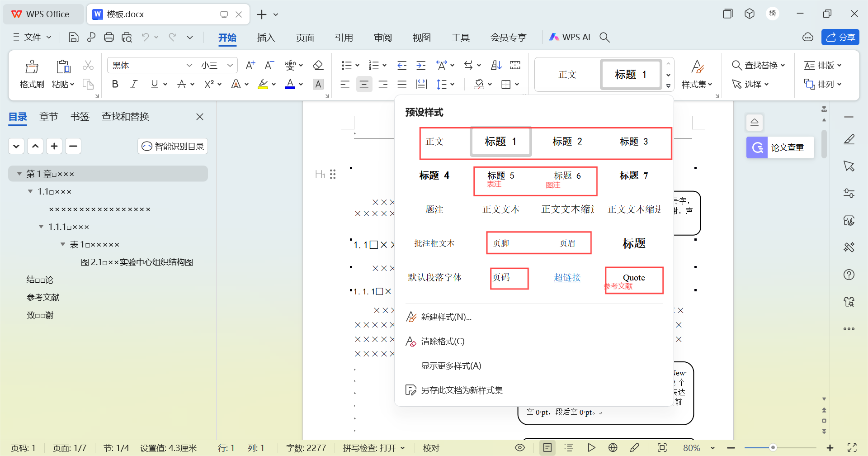Screen dimensions: 868x456
Task: Click the eye reading-mode icon in status bar
Action: (520, 448)
